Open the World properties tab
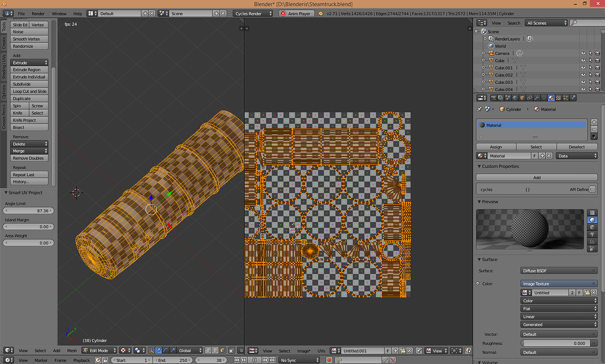 point(515,98)
